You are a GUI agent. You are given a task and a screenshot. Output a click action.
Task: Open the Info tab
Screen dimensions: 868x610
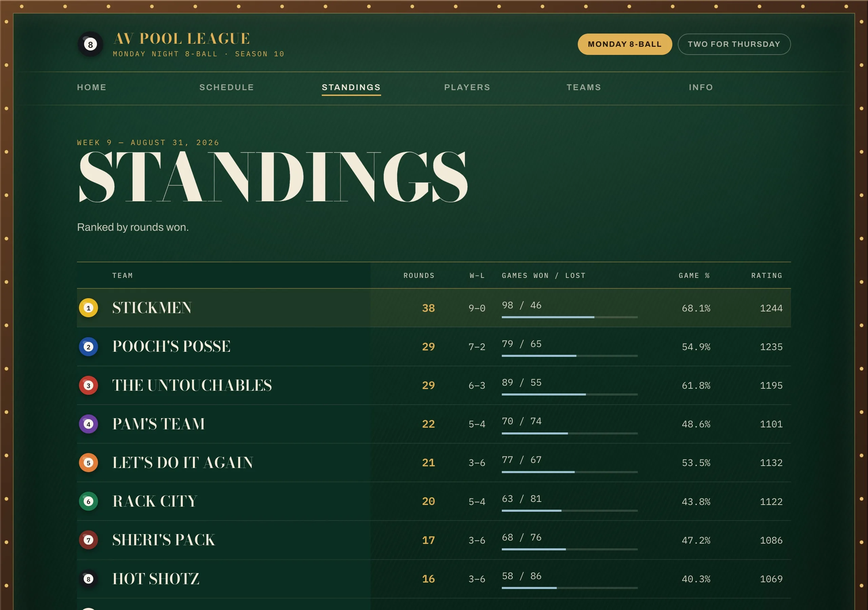click(701, 87)
